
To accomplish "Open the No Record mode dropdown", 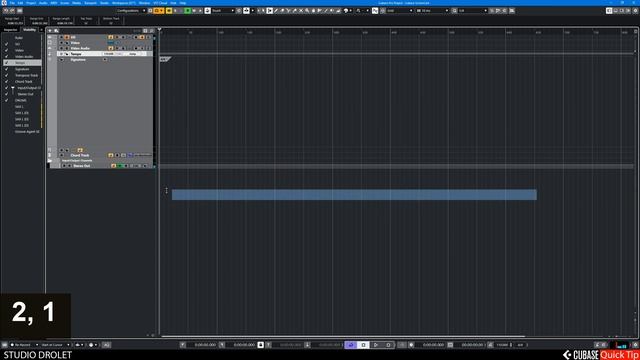I will [24, 345].
